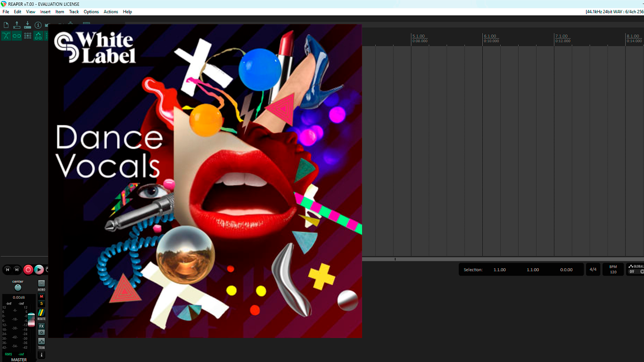The image size is (644, 362).
Task: Click the Save Project download-arrow icon
Action: (x=27, y=25)
